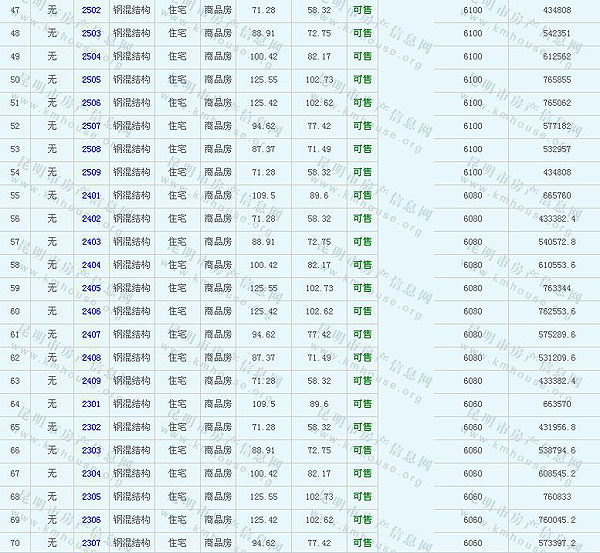Open room 2401 link
This screenshot has height=553, width=600.
coord(91,195)
